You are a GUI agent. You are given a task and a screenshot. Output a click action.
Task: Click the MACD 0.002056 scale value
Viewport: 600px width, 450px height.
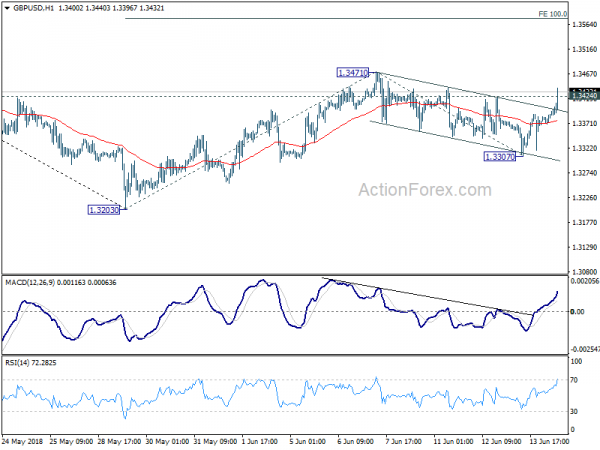pos(585,281)
